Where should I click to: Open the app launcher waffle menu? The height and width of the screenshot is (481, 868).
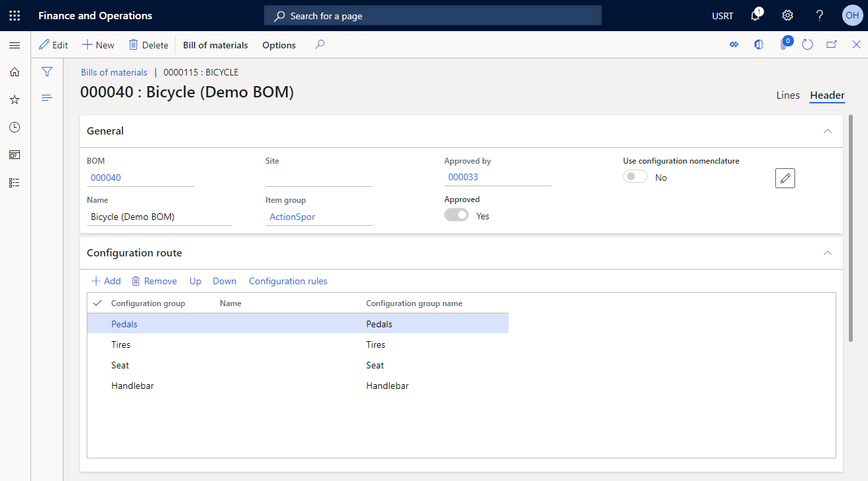15,15
